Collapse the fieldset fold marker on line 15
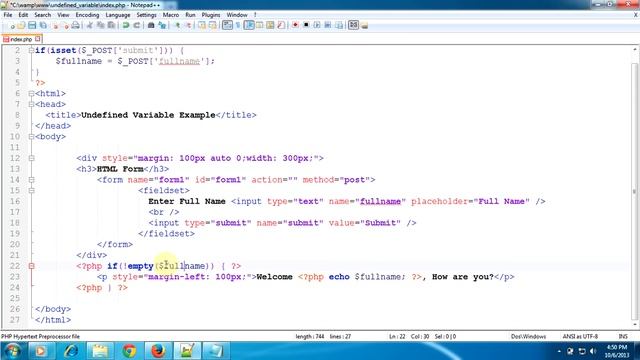This screenshot has height=360, width=640. pos(31,191)
